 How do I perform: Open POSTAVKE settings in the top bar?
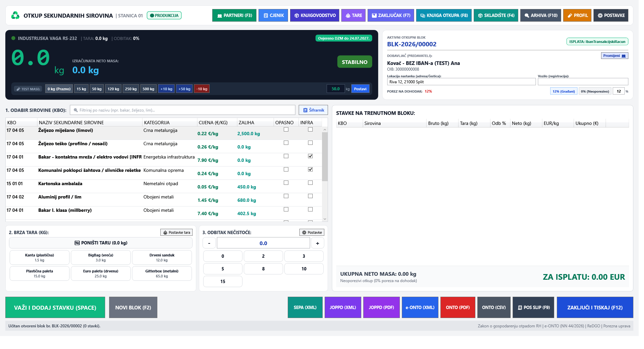point(611,15)
